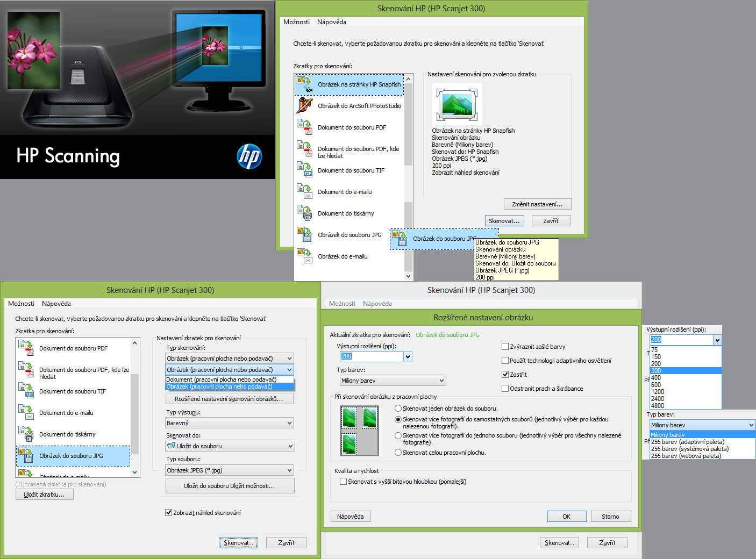This screenshot has height=559, width=756.
Task: Click the 'Změnit nastavení…' button
Action: tap(538, 204)
